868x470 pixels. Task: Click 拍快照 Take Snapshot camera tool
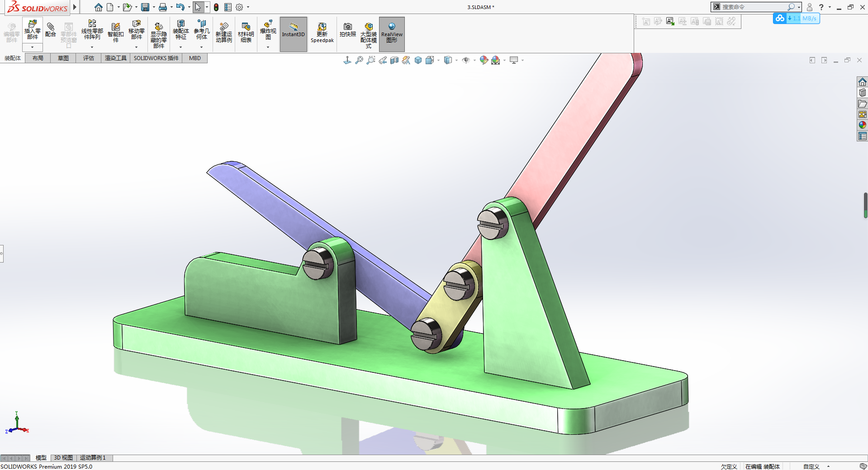pos(348,30)
